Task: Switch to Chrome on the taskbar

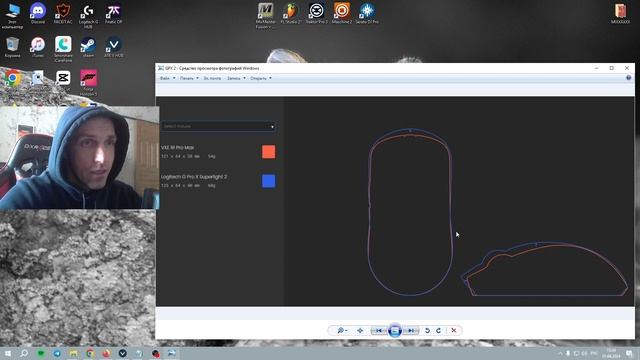Action: pyautogui.click(x=90, y=353)
